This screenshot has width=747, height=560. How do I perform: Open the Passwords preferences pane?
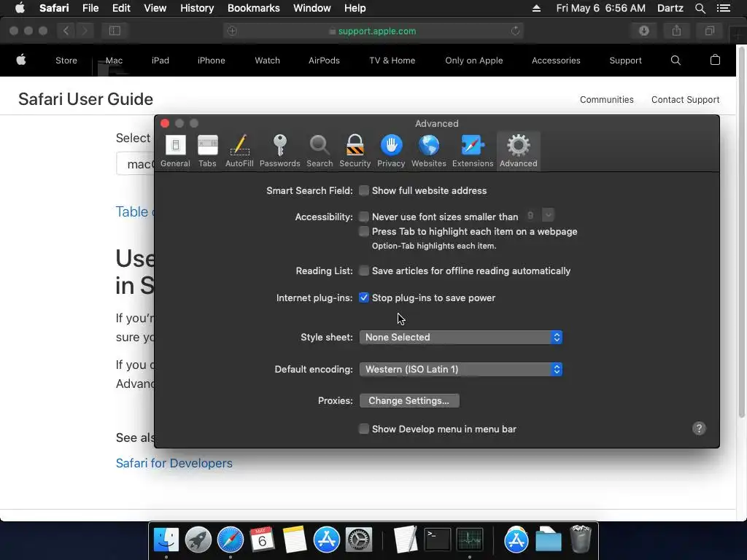[x=279, y=151]
